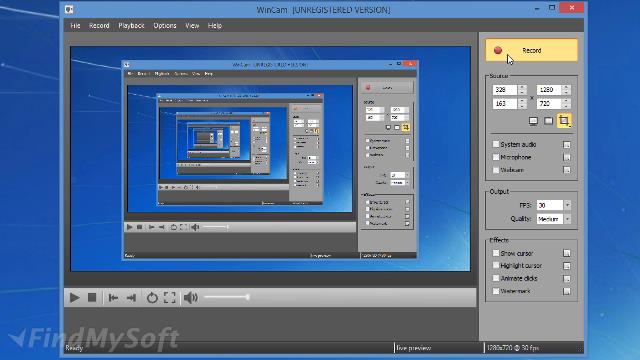This screenshot has height=360, width=640.
Task: Click the red record dot icon
Action: click(498, 50)
